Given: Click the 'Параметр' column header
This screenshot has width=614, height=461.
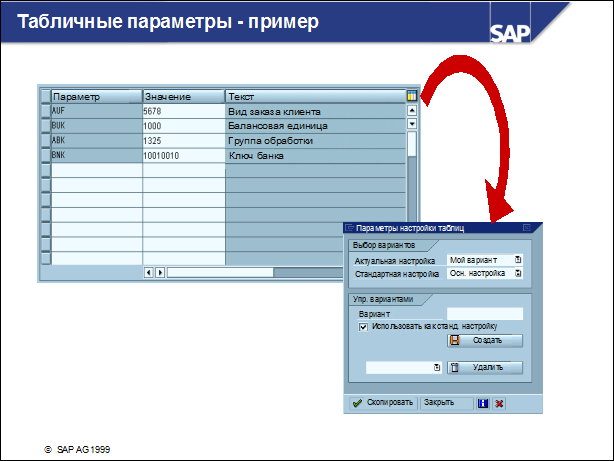Looking at the screenshot, I should point(96,96).
